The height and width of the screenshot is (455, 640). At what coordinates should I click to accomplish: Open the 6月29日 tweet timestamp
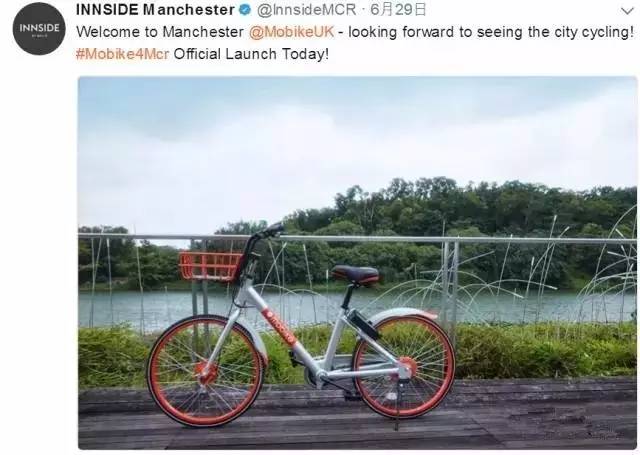tap(398, 10)
